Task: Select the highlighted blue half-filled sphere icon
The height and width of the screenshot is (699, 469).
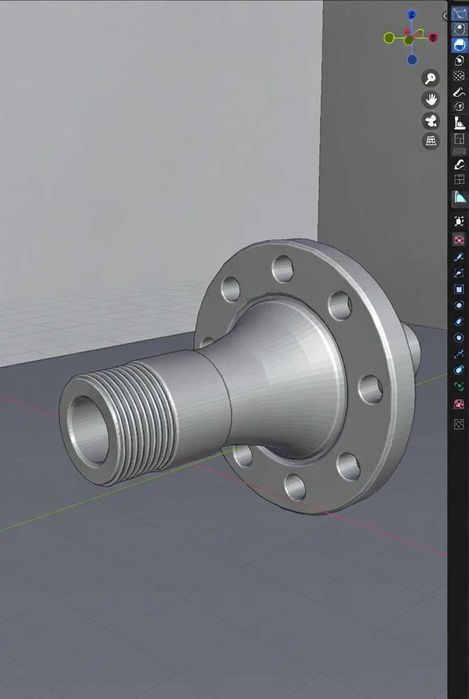Action: [x=459, y=45]
